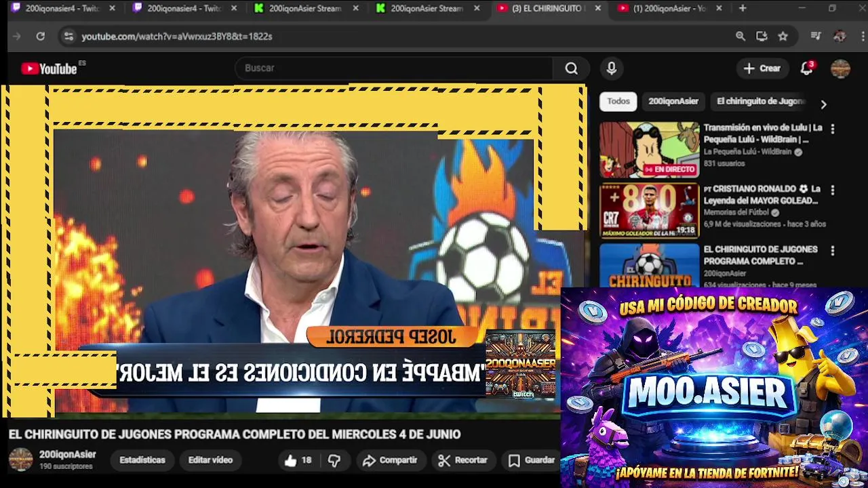The width and height of the screenshot is (868, 488).
Task: Open options for El Chiringuito programa completo
Action: tap(833, 250)
